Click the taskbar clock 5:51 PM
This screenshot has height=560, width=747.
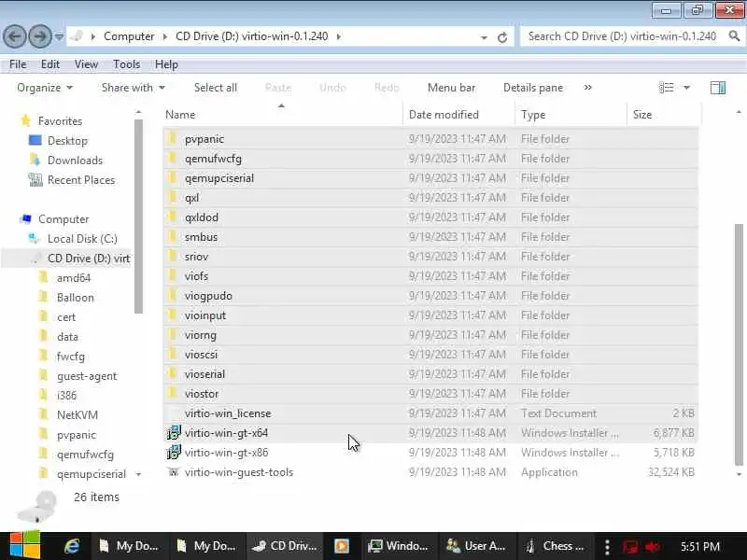click(x=699, y=546)
